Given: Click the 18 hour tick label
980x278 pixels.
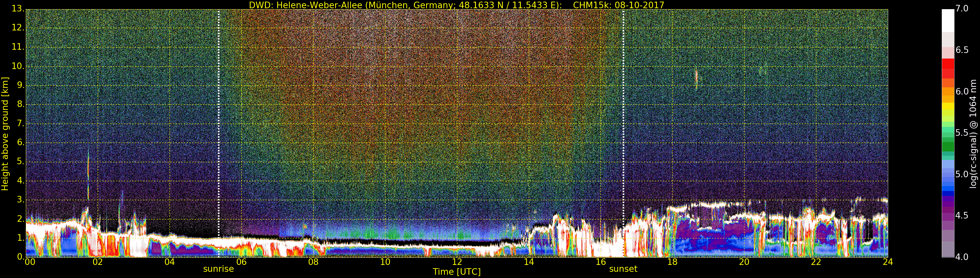Looking at the screenshot, I should coord(672,262).
